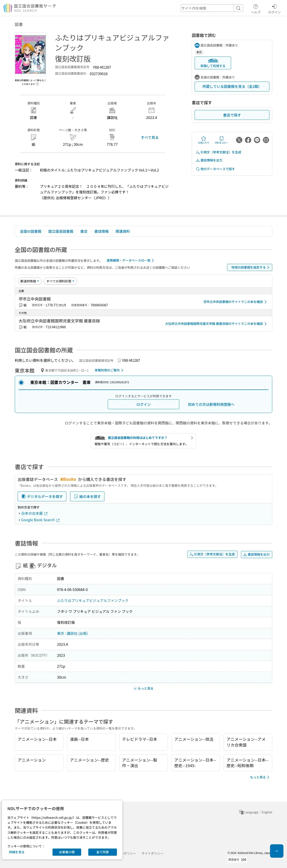Open theme アニメーション--歴史

[91, 762]
